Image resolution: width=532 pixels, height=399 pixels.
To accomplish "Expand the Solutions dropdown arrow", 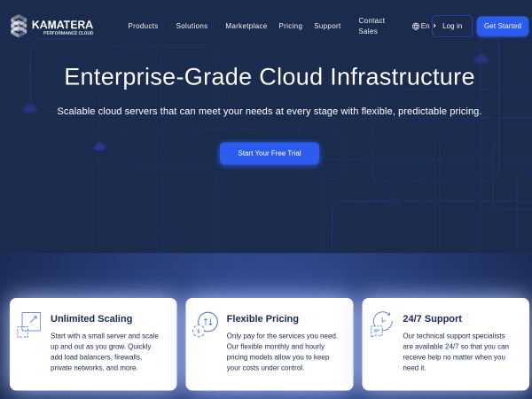I will (213, 27).
